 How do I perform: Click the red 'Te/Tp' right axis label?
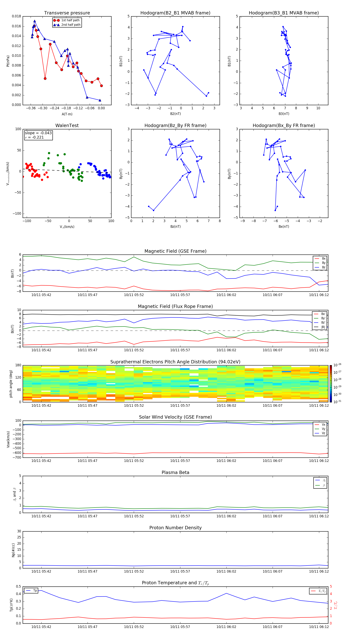336,605
